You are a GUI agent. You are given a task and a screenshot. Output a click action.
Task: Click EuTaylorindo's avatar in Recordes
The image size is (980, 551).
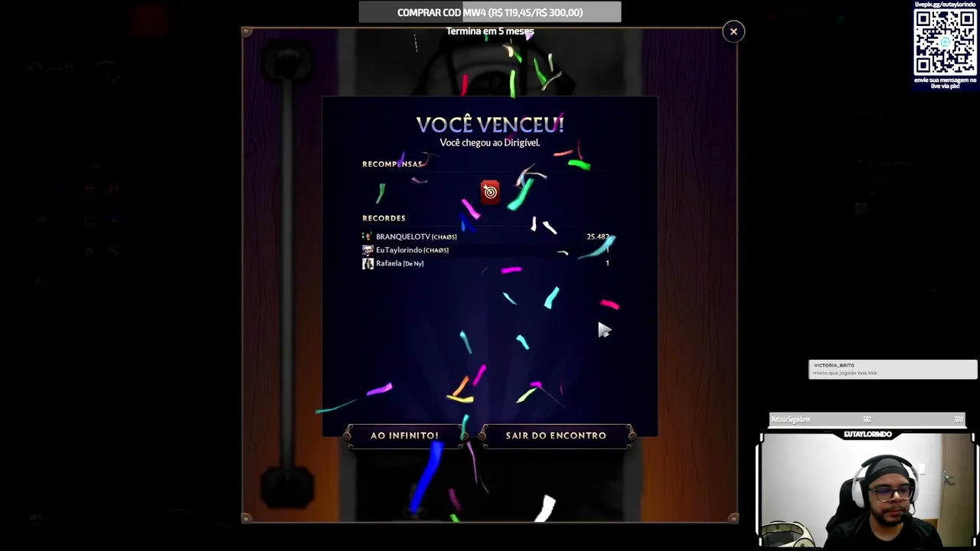(x=367, y=250)
